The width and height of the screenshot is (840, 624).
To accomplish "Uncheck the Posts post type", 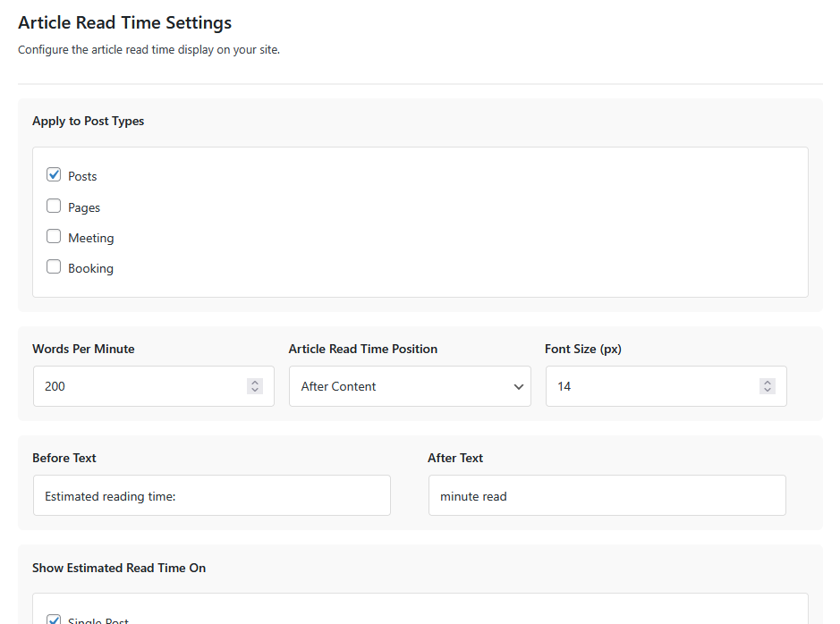I will click(54, 174).
